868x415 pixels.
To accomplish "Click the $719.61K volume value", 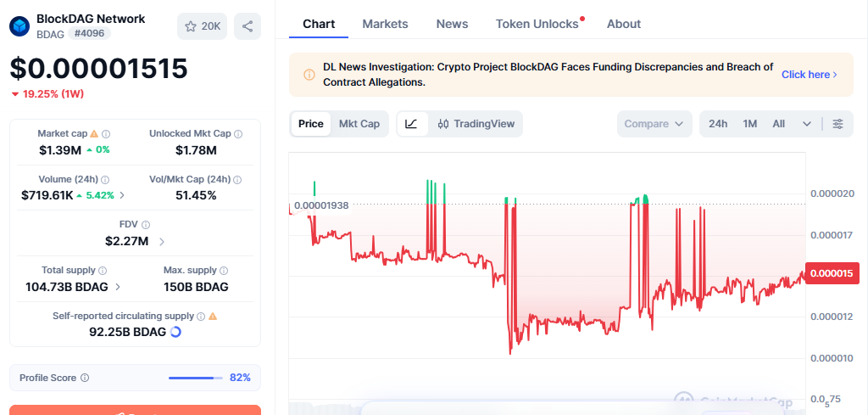I will (47, 195).
